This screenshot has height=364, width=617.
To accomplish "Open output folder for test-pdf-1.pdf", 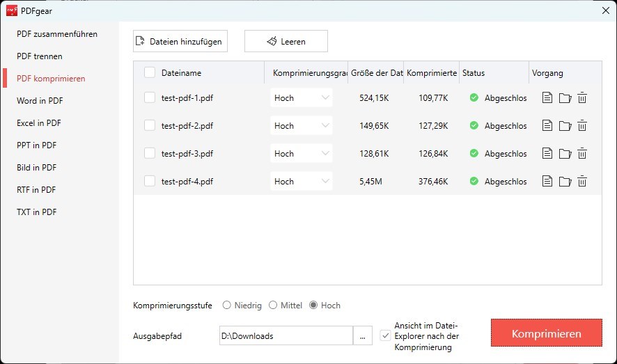I will [565, 98].
